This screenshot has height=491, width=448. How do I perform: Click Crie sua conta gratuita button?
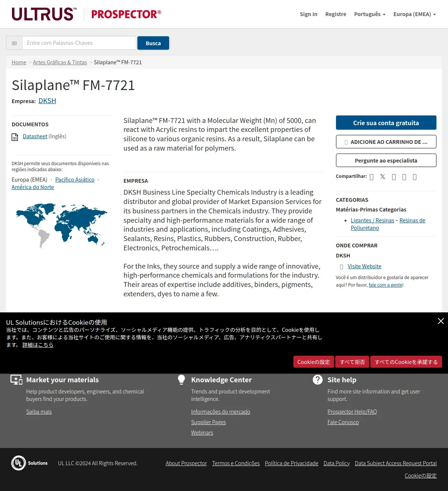[386, 123]
